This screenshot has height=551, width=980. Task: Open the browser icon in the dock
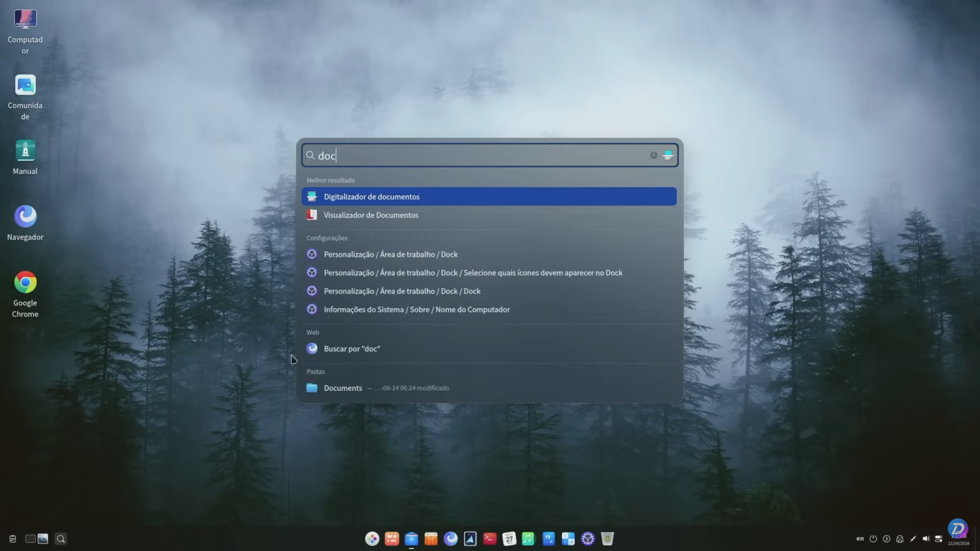tap(451, 539)
